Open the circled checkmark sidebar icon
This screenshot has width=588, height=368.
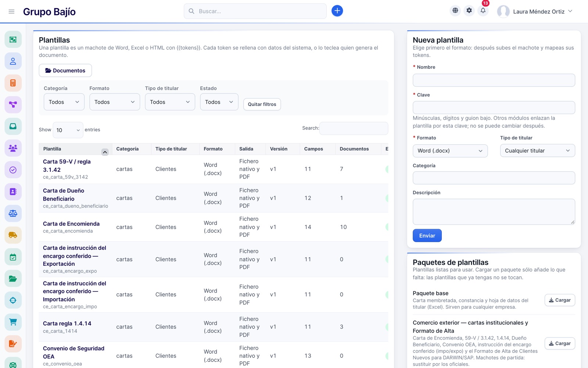(13, 170)
